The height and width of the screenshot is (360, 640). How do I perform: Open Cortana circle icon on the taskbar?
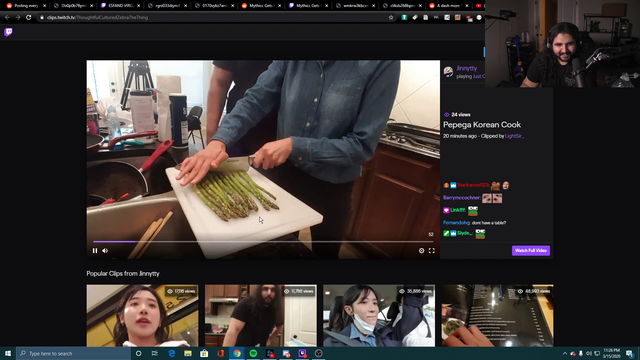[x=138, y=353]
